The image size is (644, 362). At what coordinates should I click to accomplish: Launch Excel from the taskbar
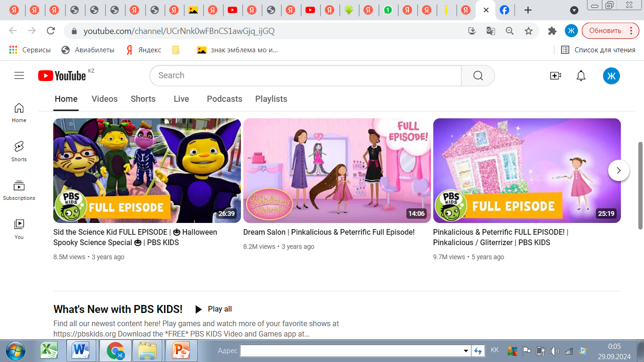point(48,351)
